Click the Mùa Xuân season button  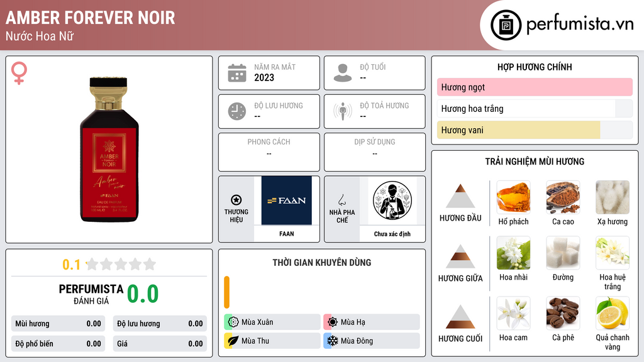point(272,322)
